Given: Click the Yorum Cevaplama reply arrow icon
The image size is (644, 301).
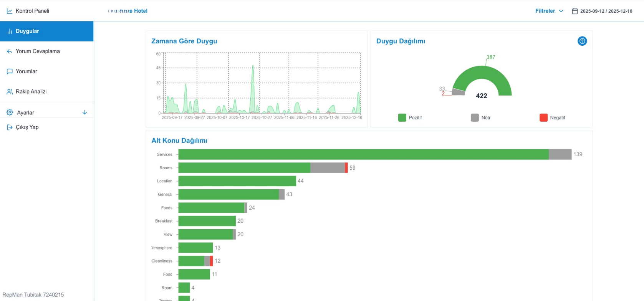Looking at the screenshot, I should click(x=10, y=51).
